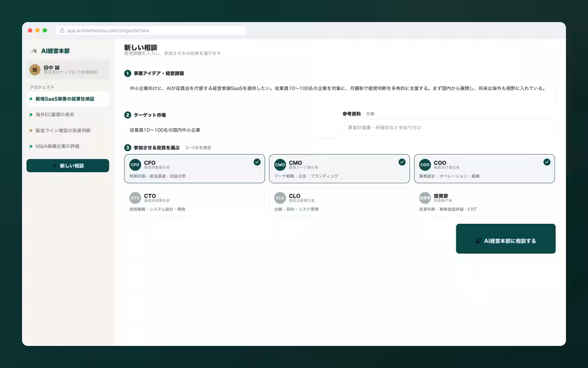Click the AI経営本部 logo icon in sidebar
Image resolution: width=588 pixels, height=368 pixels.
[x=34, y=51]
